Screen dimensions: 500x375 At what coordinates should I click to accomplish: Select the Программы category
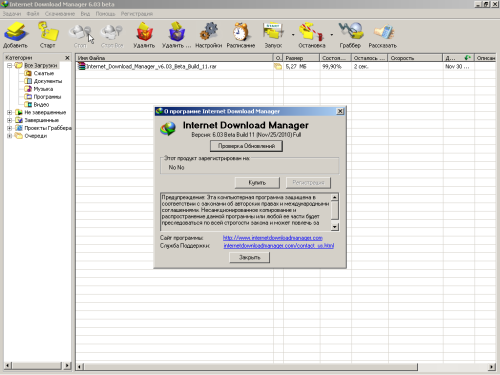coord(47,97)
